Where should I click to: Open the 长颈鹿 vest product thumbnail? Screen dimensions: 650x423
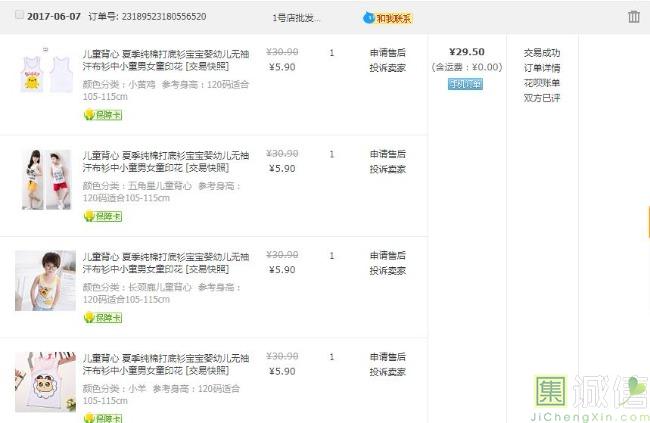45,280
